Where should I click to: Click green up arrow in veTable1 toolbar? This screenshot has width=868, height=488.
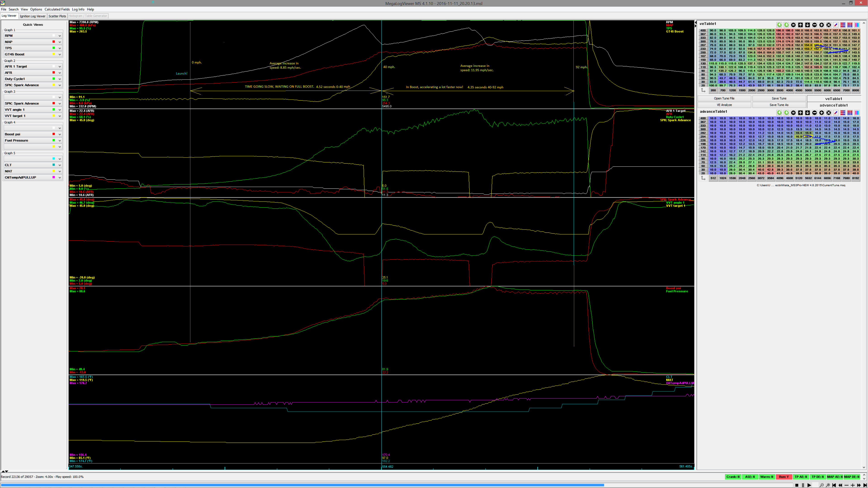click(x=779, y=25)
